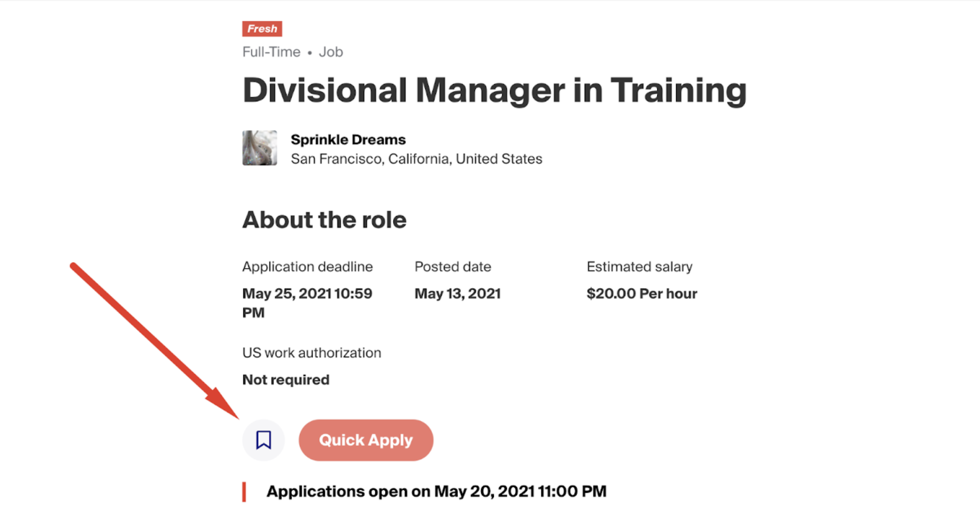The width and height of the screenshot is (980, 527).
Task: Save the job with the bookmark icon
Action: pos(264,440)
